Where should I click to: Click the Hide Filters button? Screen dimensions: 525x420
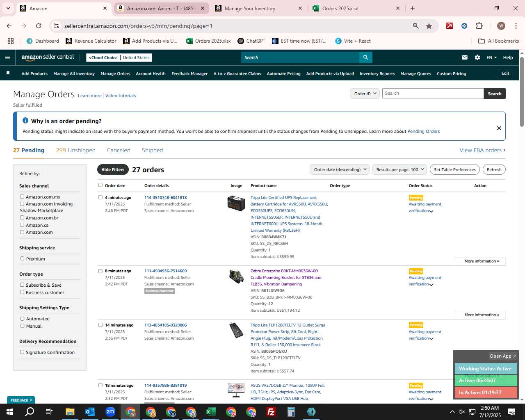(113, 169)
